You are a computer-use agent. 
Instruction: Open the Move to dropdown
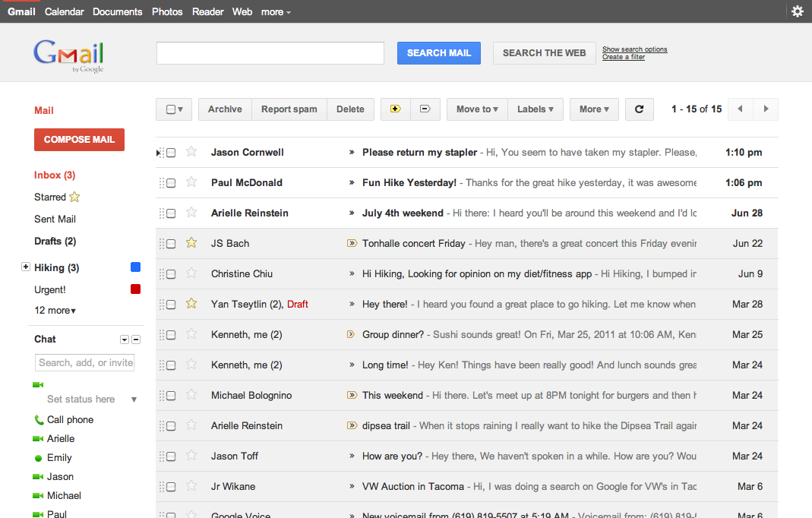[x=476, y=109]
